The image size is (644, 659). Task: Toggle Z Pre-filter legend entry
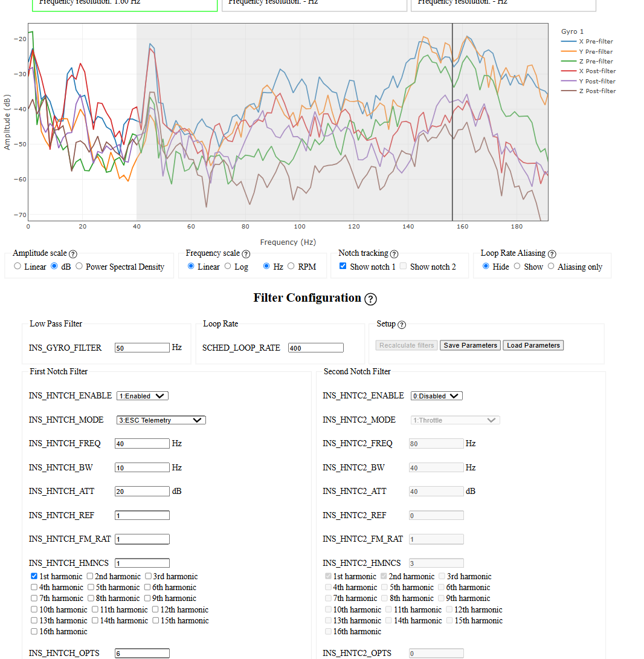coord(587,61)
